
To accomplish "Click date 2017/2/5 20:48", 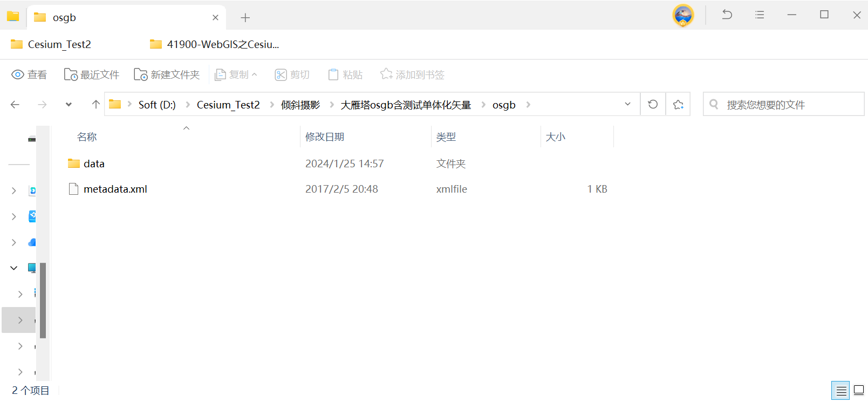I will pyautogui.click(x=341, y=189).
